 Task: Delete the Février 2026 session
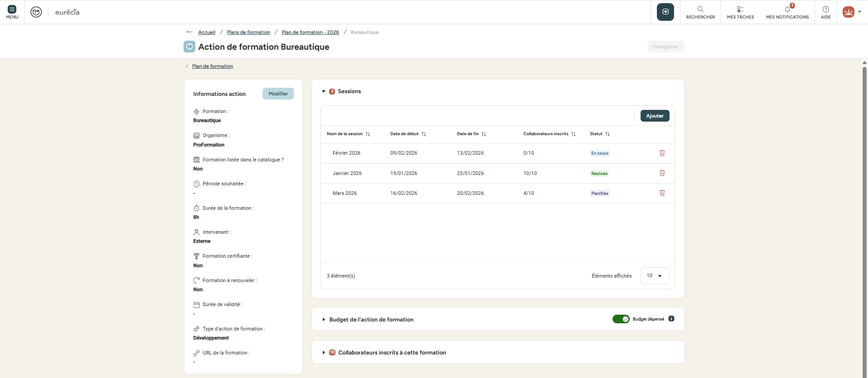(662, 153)
